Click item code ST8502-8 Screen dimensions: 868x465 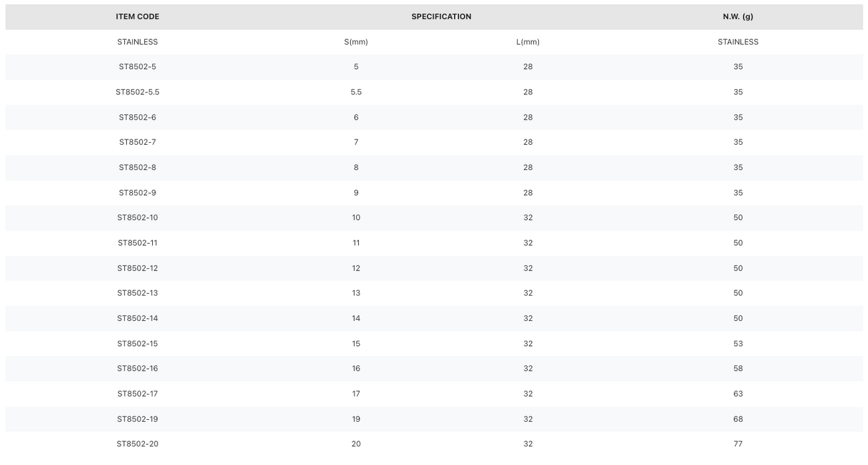coord(138,167)
